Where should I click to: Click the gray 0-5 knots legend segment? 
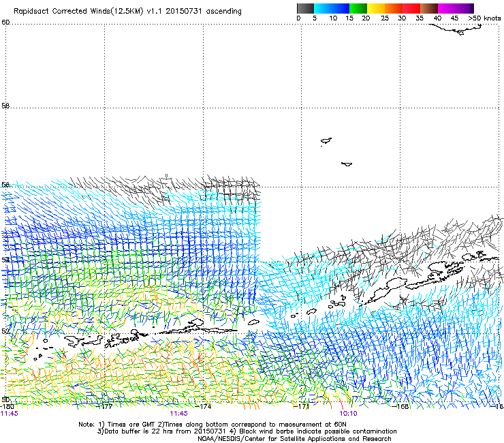[305, 8]
